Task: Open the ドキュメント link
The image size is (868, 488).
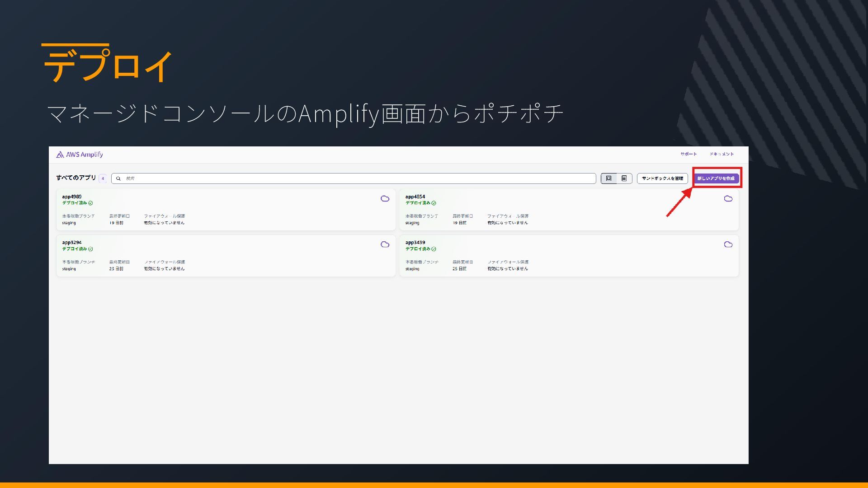Action: pos(722,154)
